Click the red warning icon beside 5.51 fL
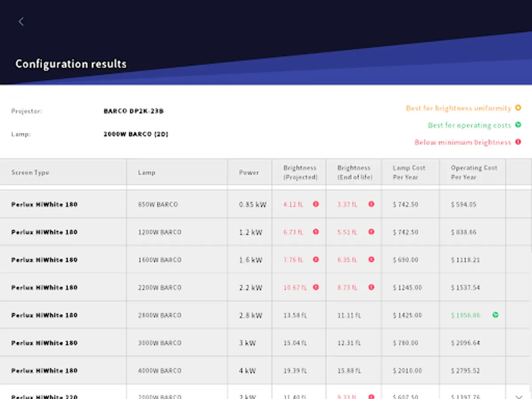532x399 pixels. point(372,232)
